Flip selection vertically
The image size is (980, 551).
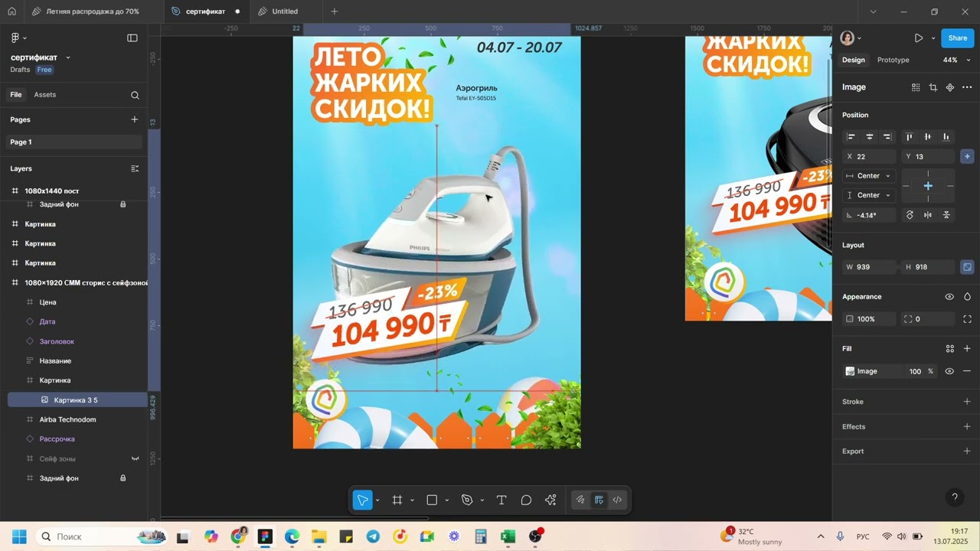point(947,215)
